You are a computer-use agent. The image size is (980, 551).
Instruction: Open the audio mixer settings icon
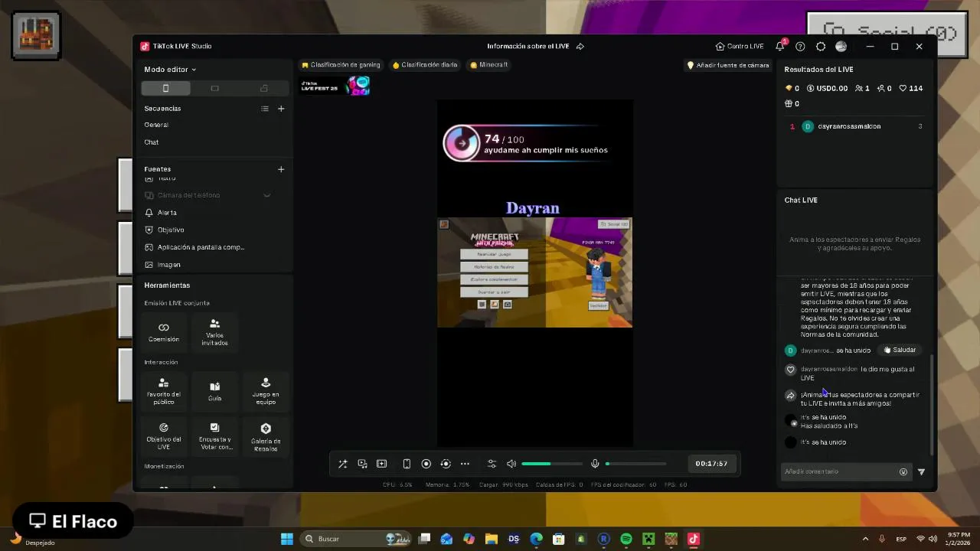click(x=492, y=464)
